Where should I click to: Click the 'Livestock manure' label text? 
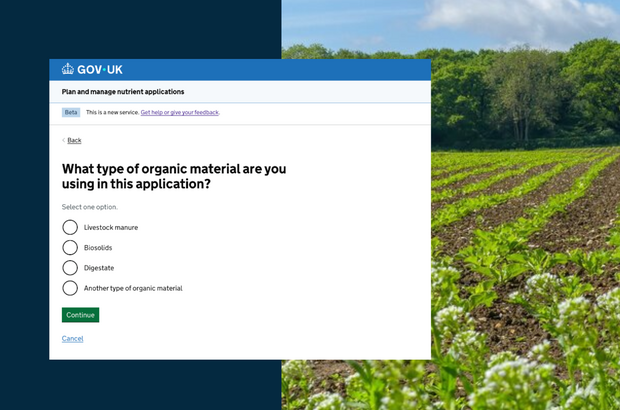[111, 227]
